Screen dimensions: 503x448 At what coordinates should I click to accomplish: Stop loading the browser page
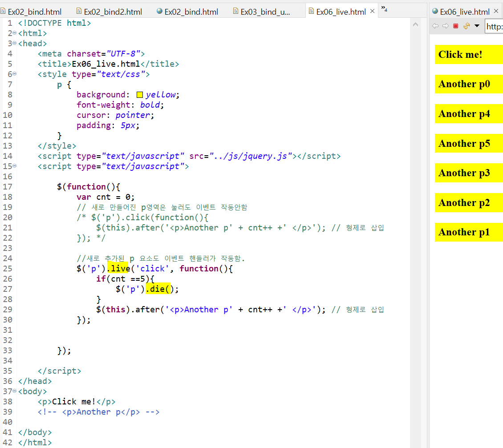[455, 26]
